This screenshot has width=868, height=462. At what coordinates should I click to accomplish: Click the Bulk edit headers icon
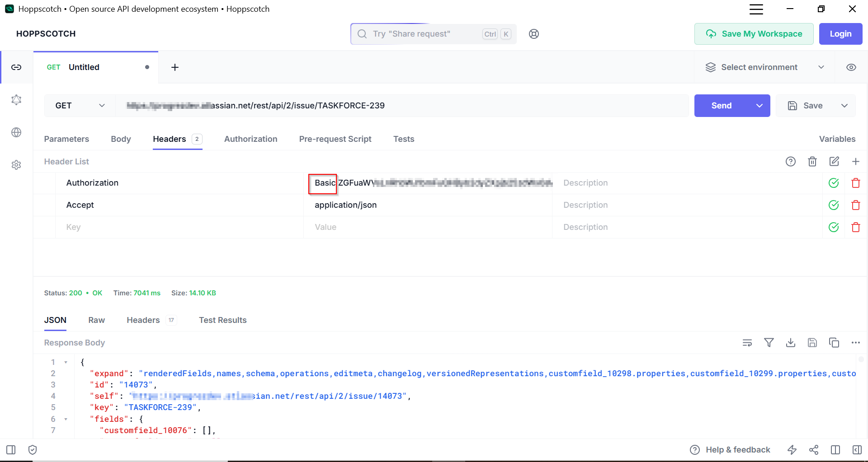[x=834, y=162]
